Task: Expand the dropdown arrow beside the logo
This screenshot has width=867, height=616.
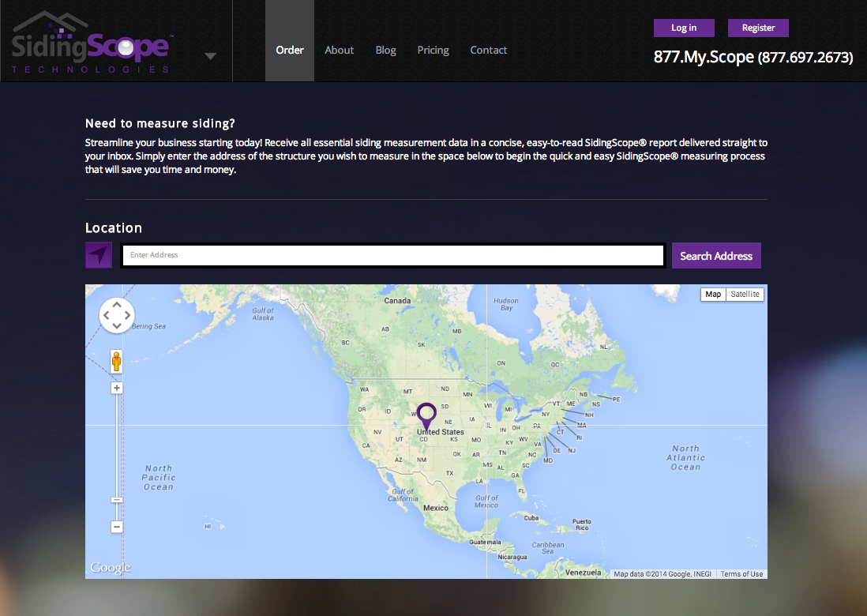Action: tap(210, 56)
